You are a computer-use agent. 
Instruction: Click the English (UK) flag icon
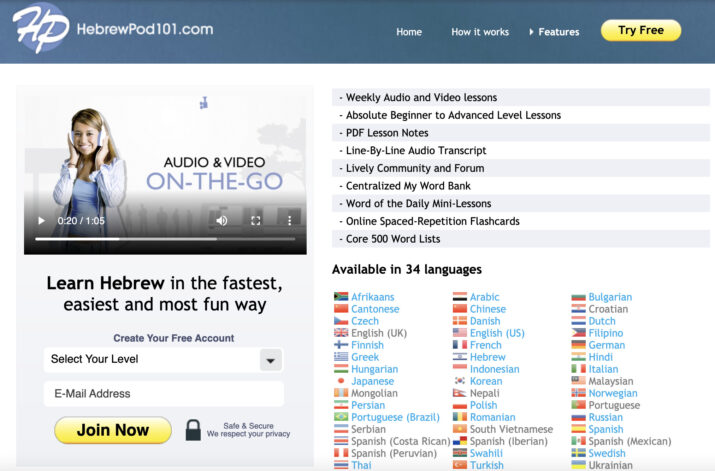coord(341,333)
